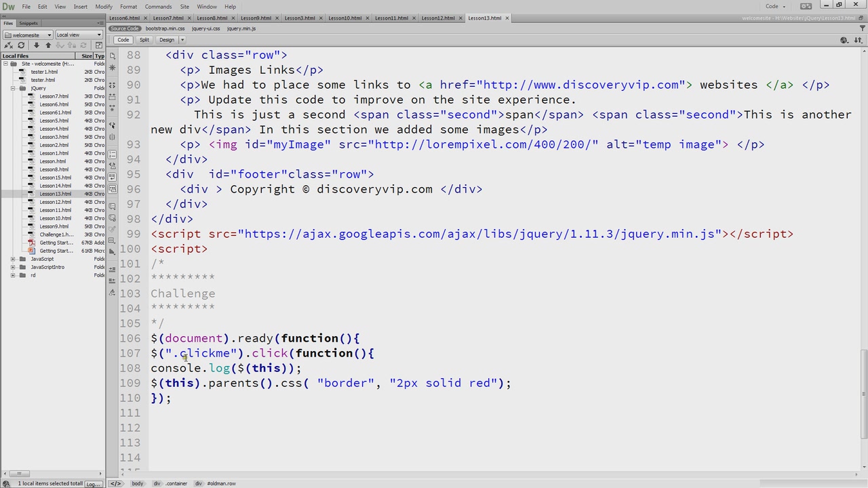Click the Apply Comment icon
The height and width of the screenshot is (488, 868).
[x=113, y=206]
